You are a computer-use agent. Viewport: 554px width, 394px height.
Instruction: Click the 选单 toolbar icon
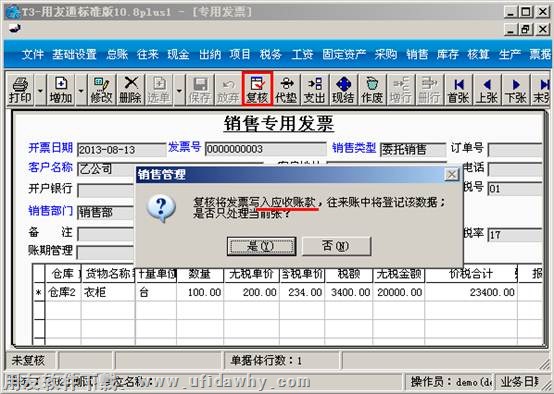click(x=159, y=90)
